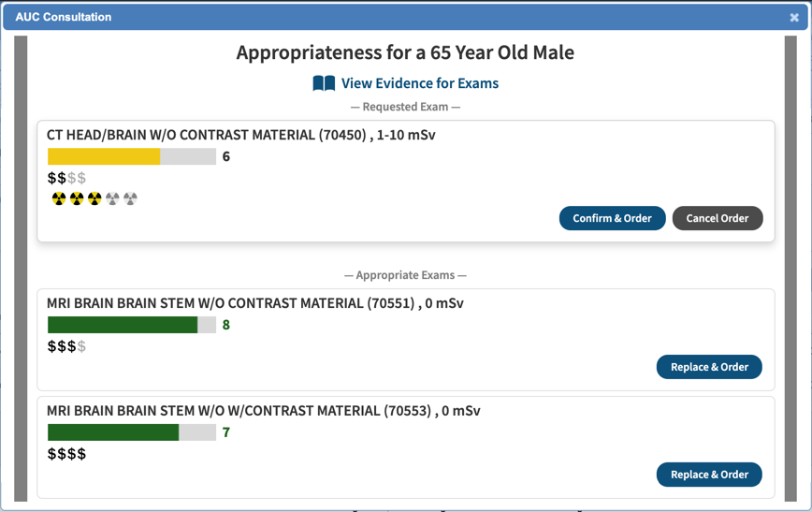Image resolution: width=812 pixels, height=512 pixels.
Task: Click the AUC Consultation title bar
Action: [374, 17]
